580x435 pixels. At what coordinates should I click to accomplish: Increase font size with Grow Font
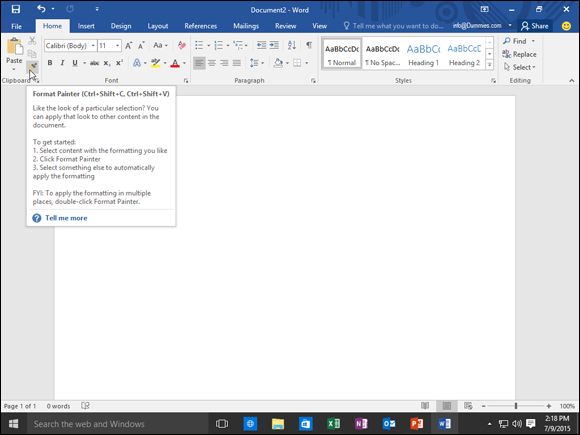(x=128, y=45)
